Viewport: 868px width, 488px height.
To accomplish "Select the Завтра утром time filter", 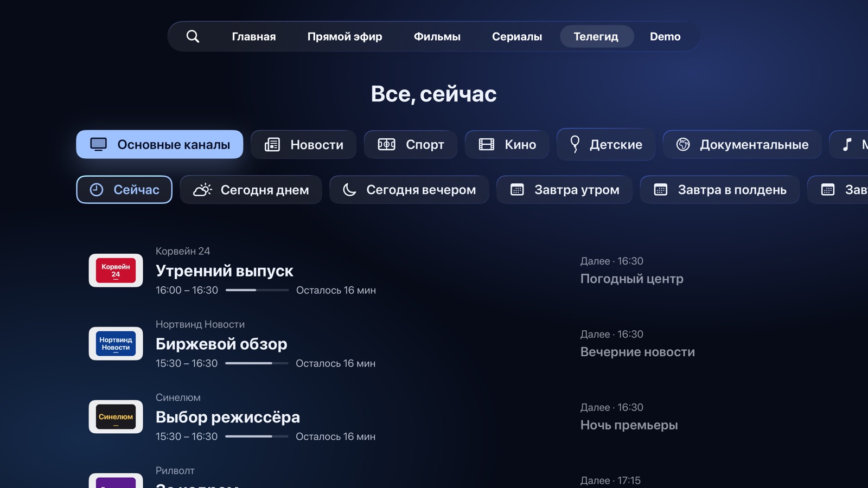I will click(564, 190).
